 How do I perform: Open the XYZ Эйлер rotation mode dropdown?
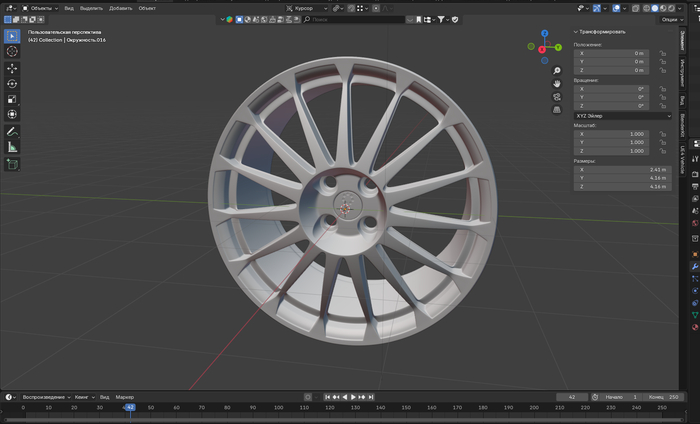click(x=622, y=115)
